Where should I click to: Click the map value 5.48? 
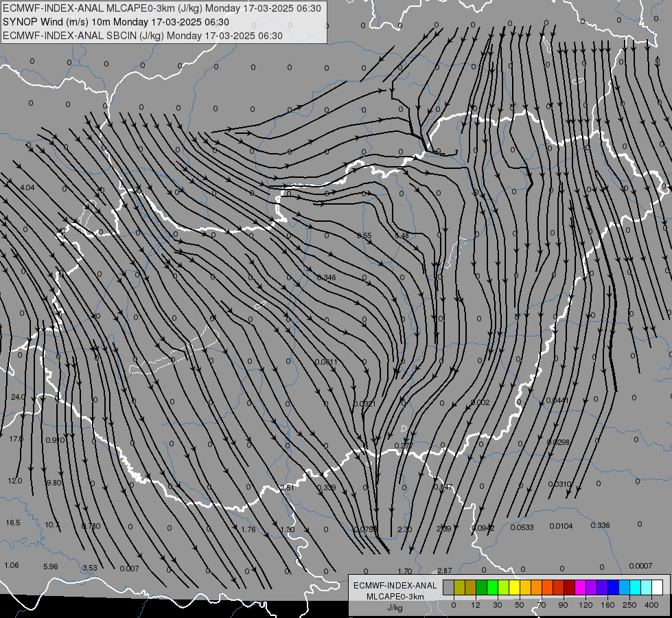tap(402, 236)
